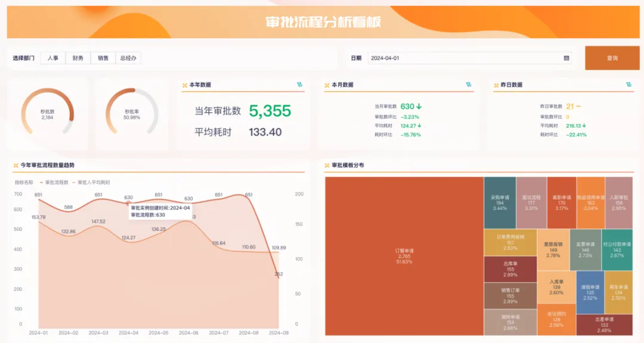Open the calendar icon in date field
Viewport: 644px width, 343px height.
coord(566,58)
